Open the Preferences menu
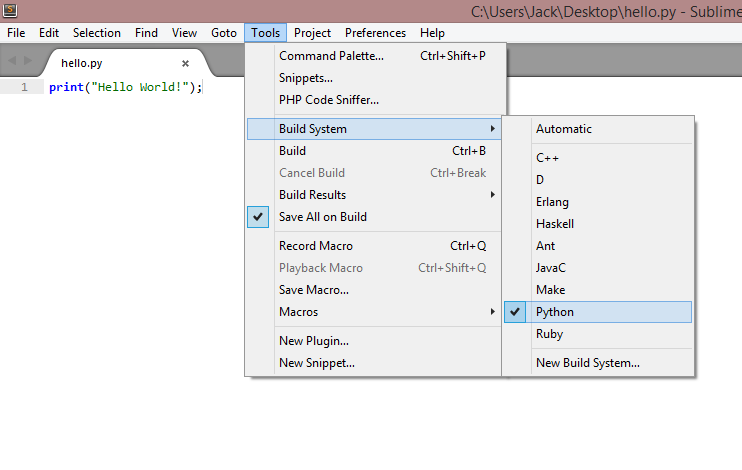 click(375, 33)
